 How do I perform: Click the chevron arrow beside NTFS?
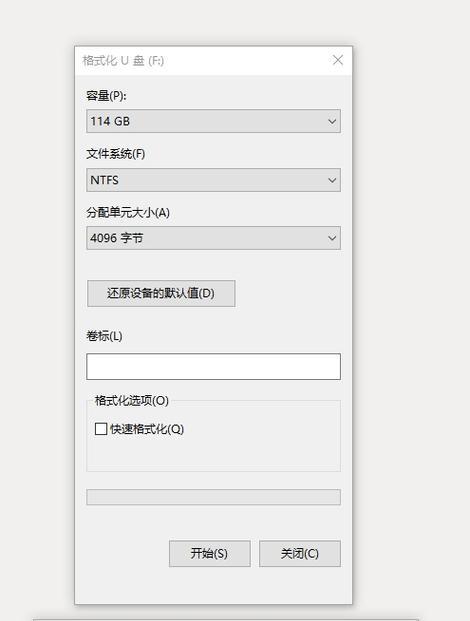(x=332, y=181)
